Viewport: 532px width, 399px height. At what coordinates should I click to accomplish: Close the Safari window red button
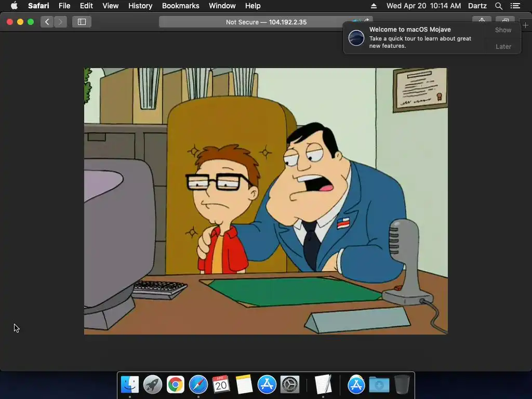[10, 22]
